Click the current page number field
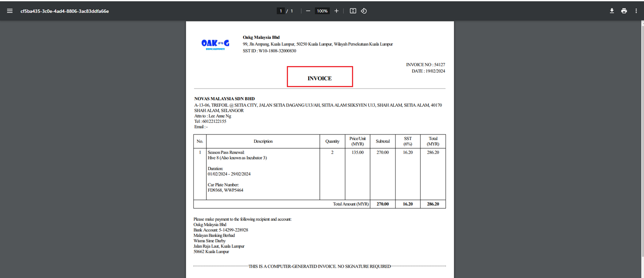The image size is (644, 278). pyautogui.click(x=281, y=11)
